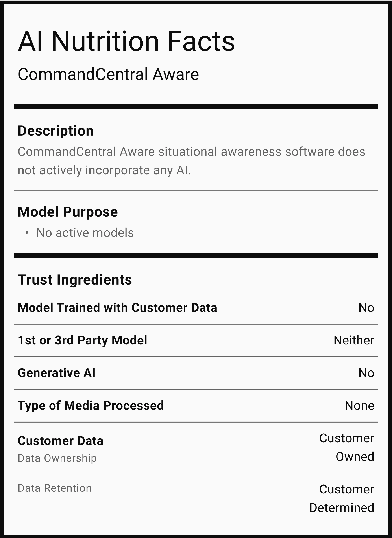Click the description paragraph about situational awareness
The width and height of the screenshot is (392, 538).
191,161
